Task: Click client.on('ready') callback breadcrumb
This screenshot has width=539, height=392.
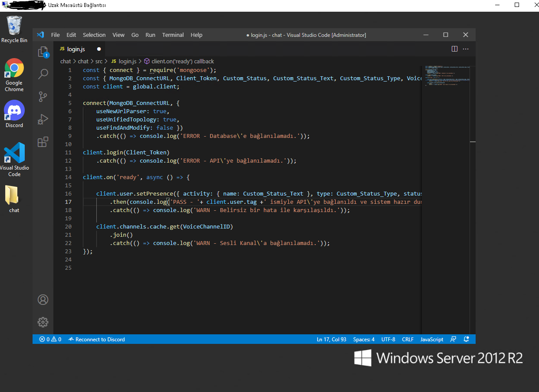Action: (x=179, y=62)
